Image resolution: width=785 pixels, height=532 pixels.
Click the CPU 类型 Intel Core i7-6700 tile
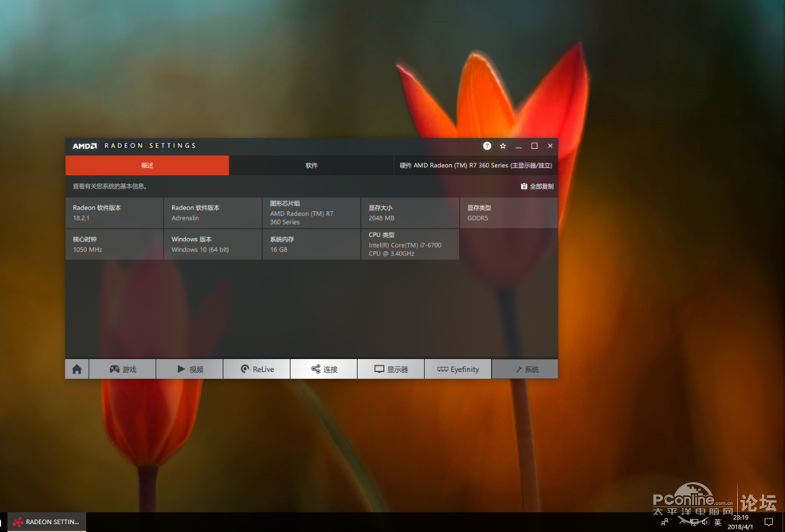(410, 244)
